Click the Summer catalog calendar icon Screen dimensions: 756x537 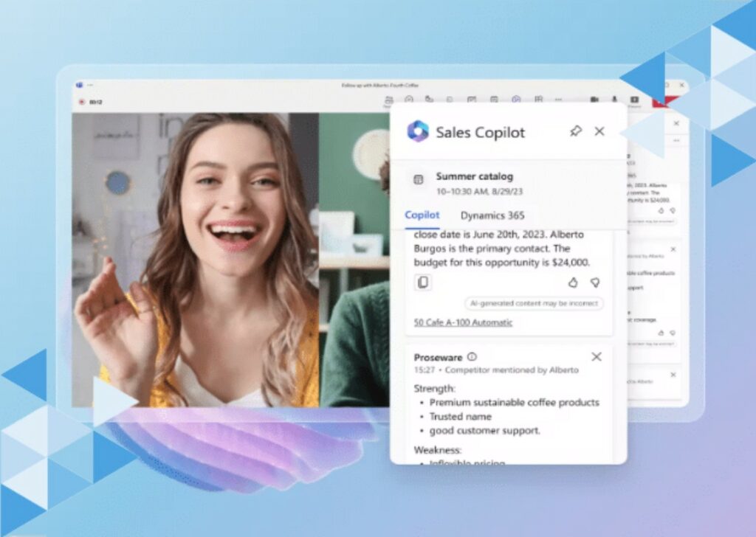pos(419,180)
